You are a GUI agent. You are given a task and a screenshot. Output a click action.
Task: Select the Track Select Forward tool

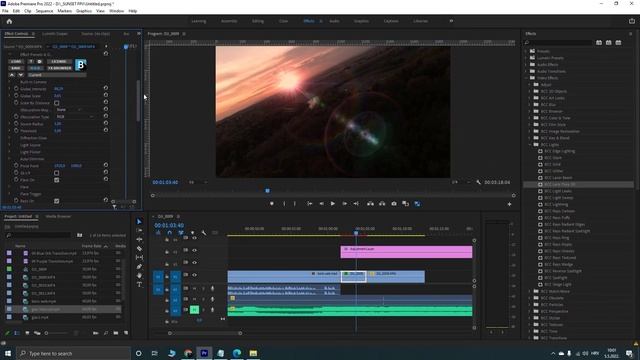pos(139,230)
